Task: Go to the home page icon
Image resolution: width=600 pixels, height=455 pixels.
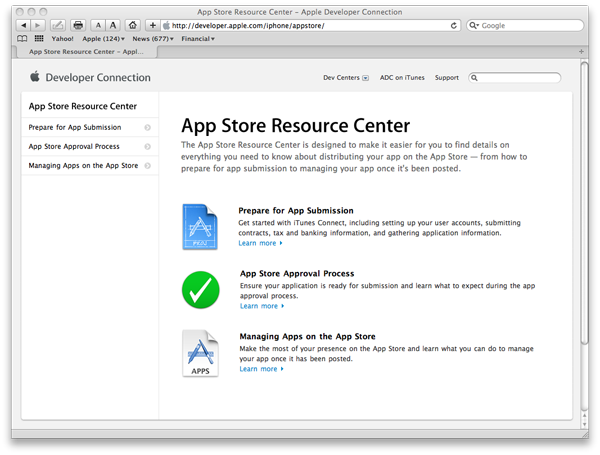Action: click(x=133, y=26)
